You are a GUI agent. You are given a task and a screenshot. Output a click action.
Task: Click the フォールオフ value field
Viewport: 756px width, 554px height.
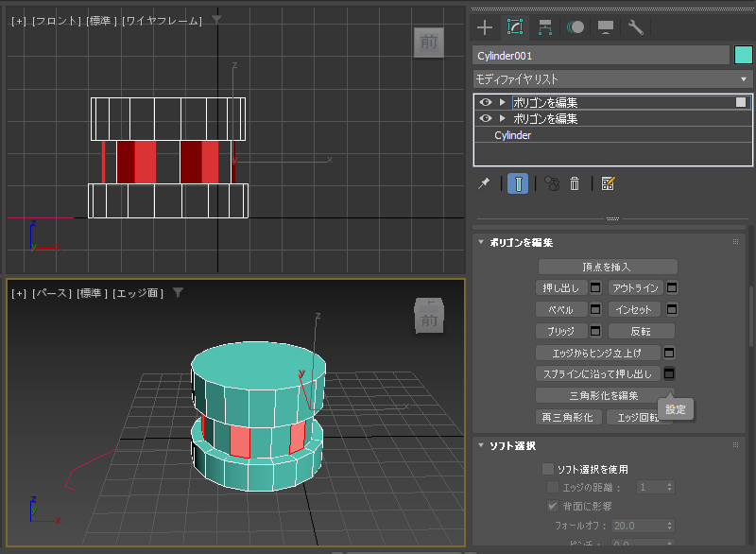pyautogui.click(x=639, y=526)
